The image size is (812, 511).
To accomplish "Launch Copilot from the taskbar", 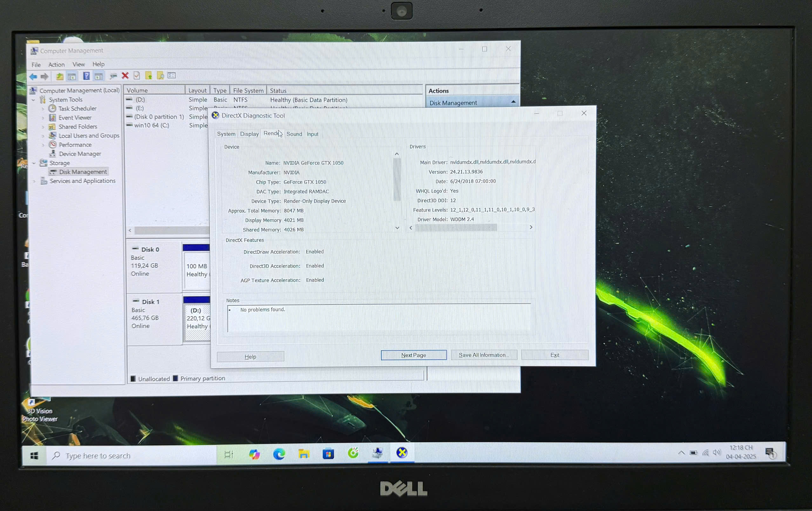I will pos(254,455).
